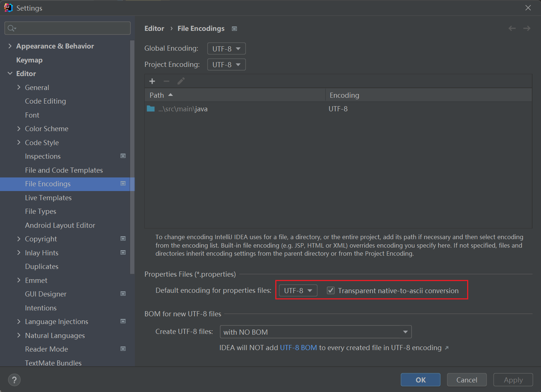The height and width of the screenshot is (392, 541).
Task: Click Editor in the breadcrumb
Action: (x=154, y=28)
